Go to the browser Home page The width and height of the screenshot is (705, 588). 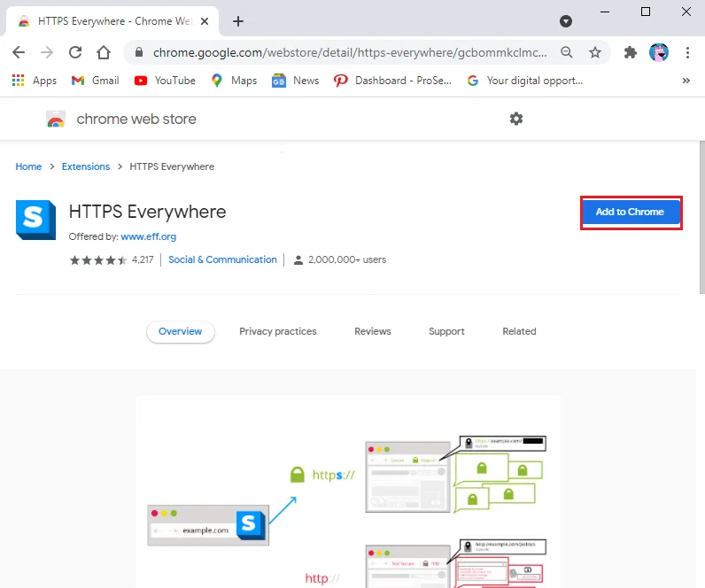104,52
